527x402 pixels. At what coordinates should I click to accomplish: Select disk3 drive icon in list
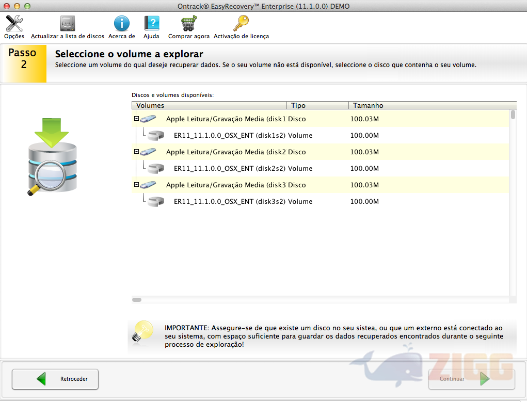tap(148, 185)
